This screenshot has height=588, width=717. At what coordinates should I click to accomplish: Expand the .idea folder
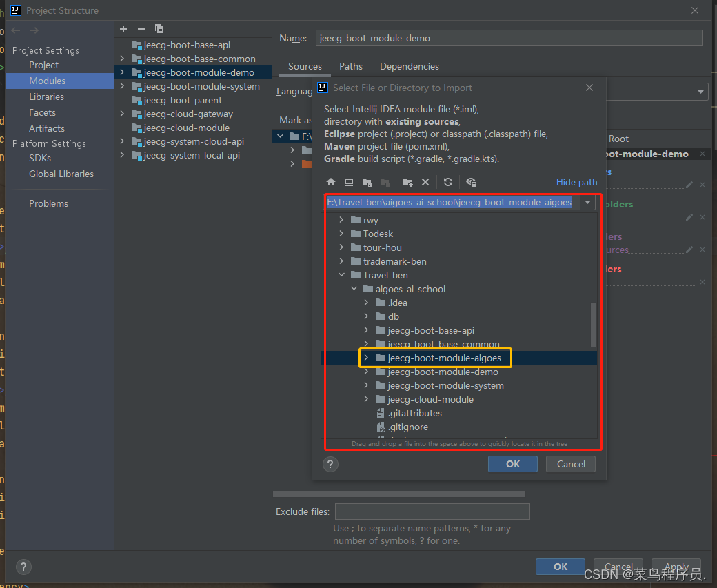[x=366, y=302]
